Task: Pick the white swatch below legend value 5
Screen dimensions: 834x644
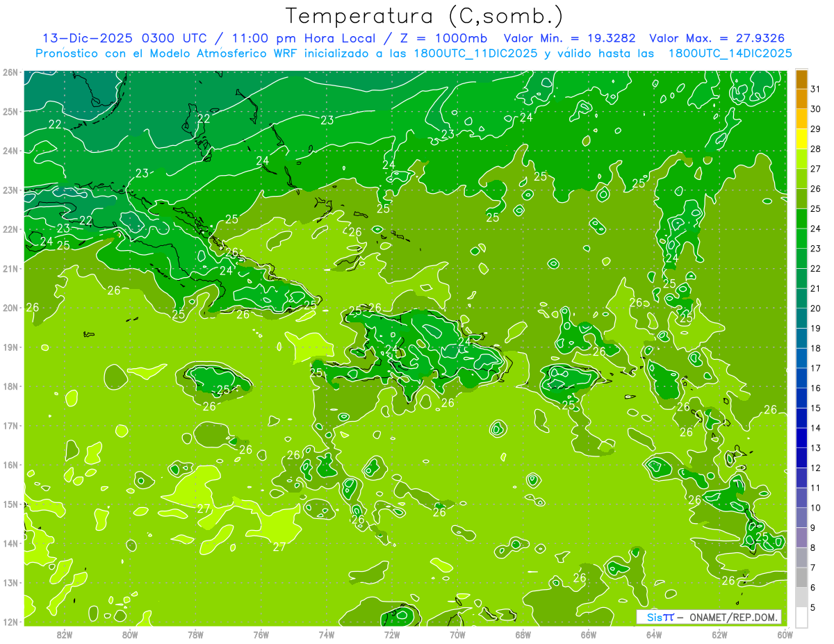Action: pos(801,617)
